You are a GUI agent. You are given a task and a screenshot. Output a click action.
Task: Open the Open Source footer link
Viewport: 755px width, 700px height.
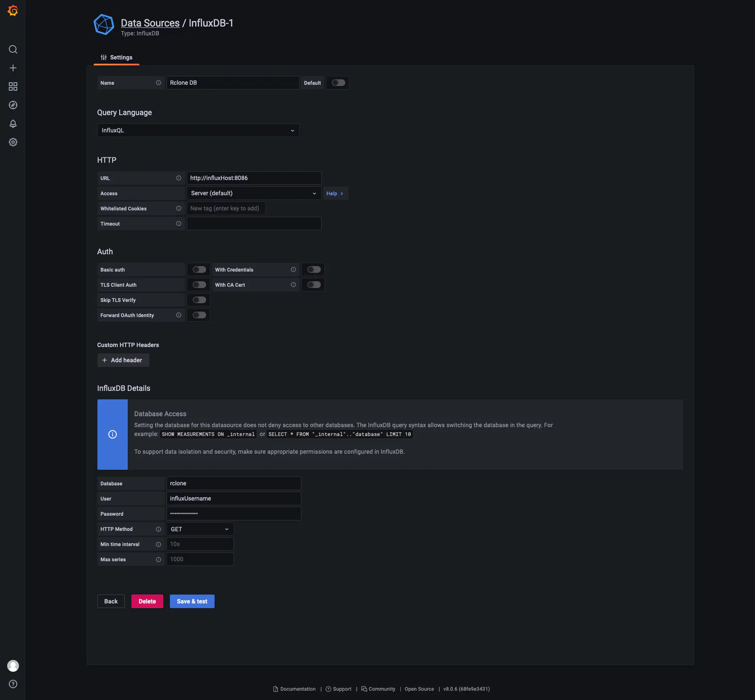pos(419,689)
